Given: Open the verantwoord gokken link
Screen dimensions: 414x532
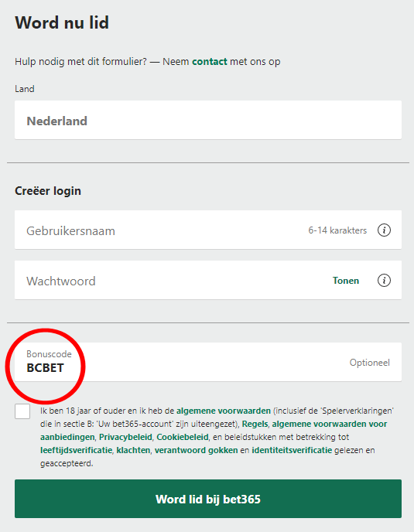Looking at the screenshot, I should (196, 450).
